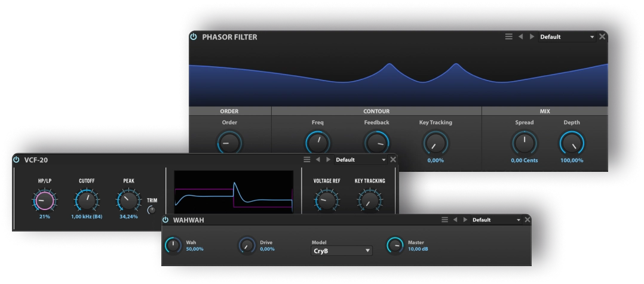Load next preset in Phasor Filter
The image size is (644, 284).
[532, 37]
